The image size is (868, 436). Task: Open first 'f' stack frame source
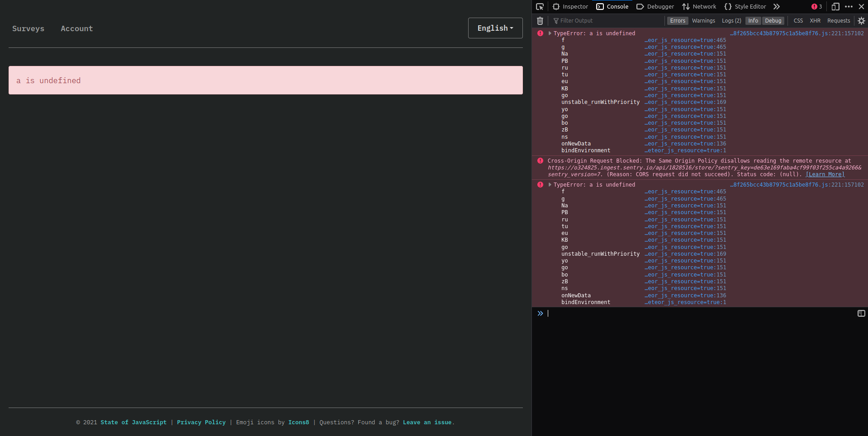pos(685,40)
